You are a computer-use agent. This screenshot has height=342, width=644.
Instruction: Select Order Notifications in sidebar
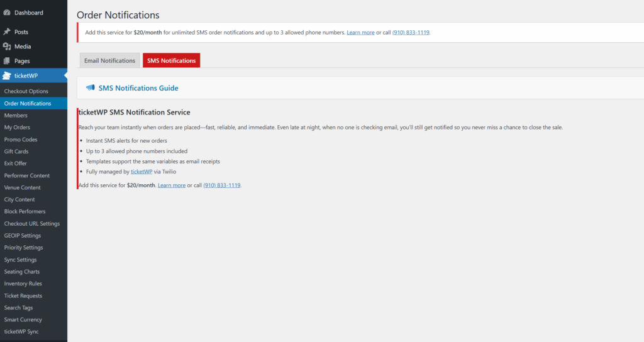[x=34, y=103]
